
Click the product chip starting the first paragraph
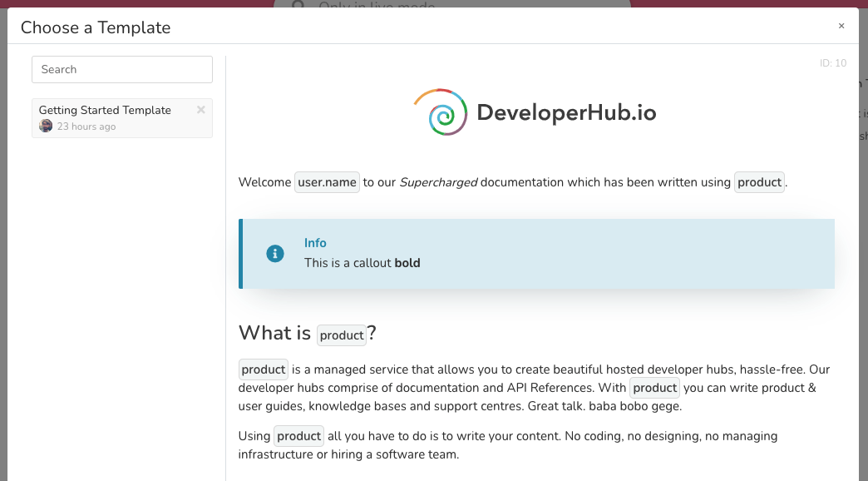coord(264,369)
